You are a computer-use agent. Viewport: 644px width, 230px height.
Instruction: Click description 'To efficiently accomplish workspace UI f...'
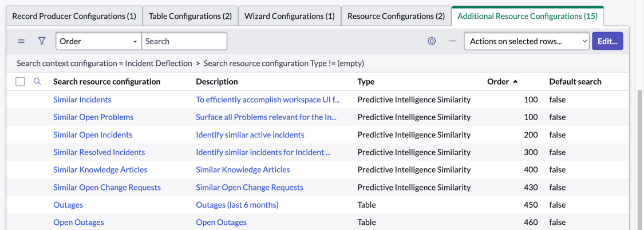pyautogui.click(x=268, y=100)
